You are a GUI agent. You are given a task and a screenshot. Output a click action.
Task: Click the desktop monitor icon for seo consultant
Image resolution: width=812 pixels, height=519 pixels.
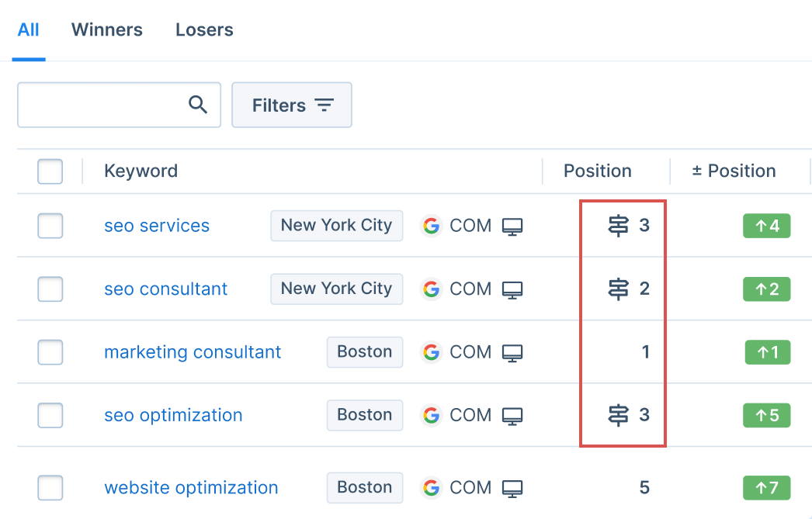(513, 289)
